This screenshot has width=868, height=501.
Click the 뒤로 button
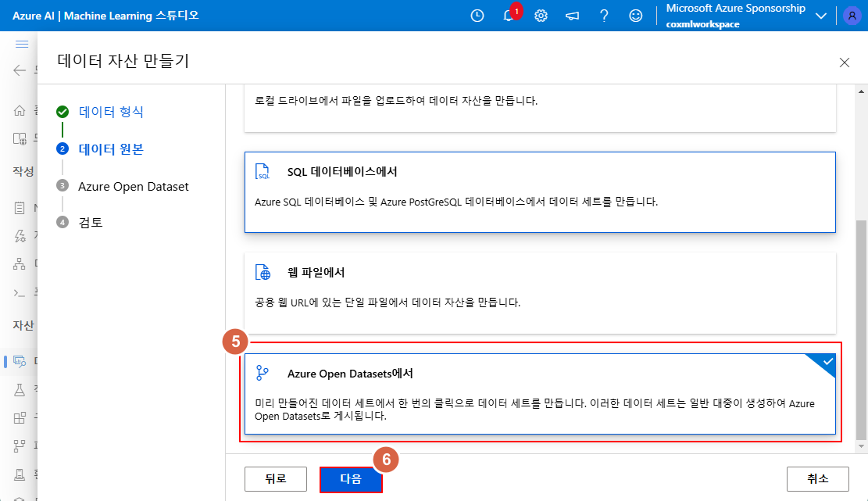276,479
